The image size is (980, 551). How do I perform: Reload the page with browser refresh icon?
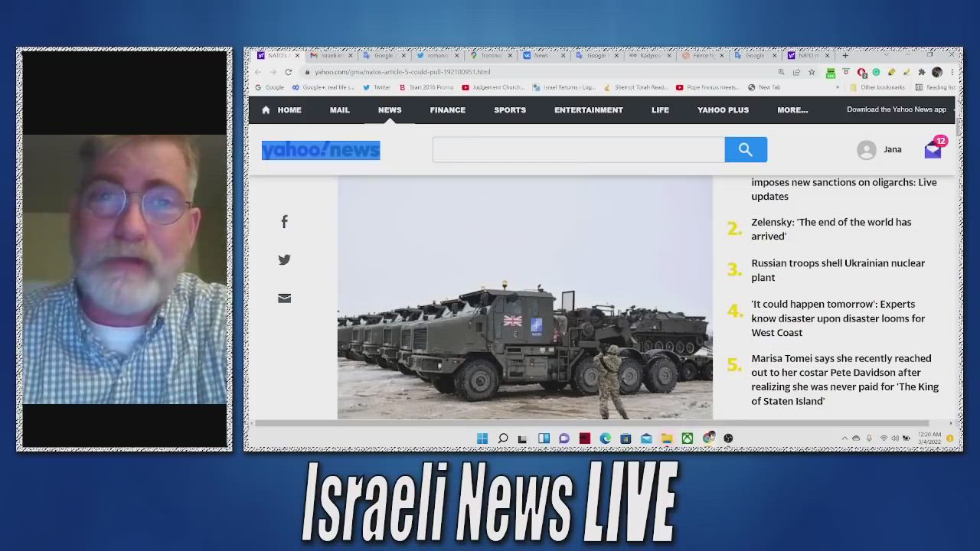[289, 72]
